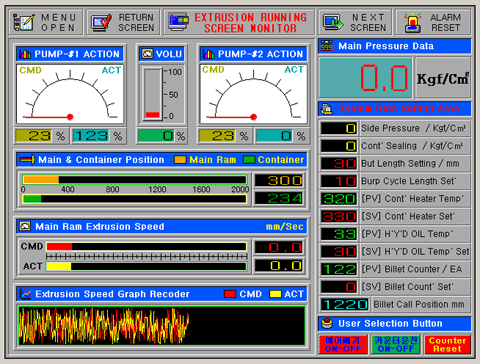Edit the [SV] Billet Count' Set value
480x364 pixels.
[339, 287]
